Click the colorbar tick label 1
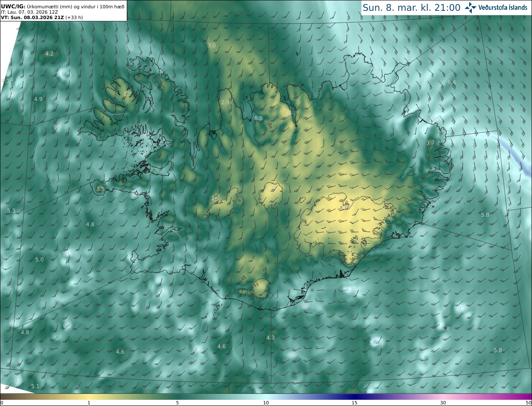 89,403
